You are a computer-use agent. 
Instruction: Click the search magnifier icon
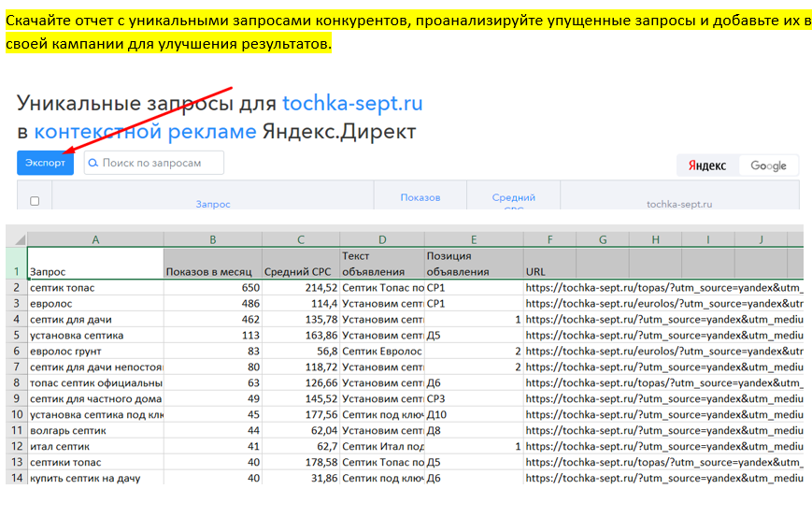[93, 163]
